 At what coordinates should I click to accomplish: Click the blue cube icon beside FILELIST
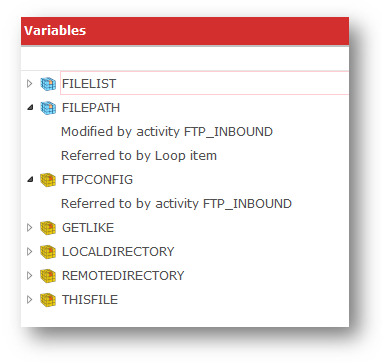(48, 84)
